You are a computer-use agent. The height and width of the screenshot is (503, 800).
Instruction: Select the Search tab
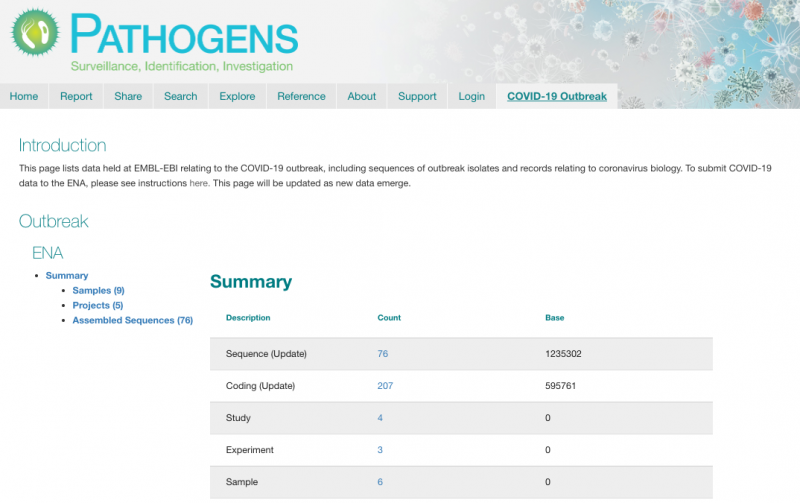(181, 96)
